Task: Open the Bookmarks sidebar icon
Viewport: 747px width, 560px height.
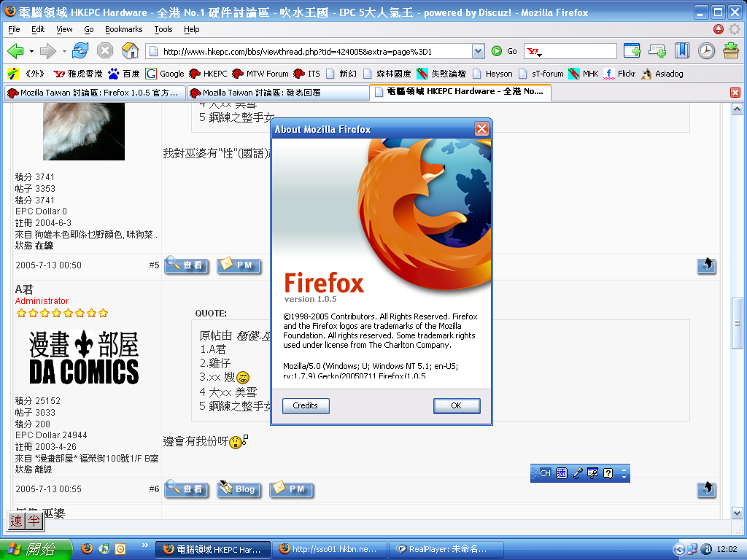Action: click(681, 51)
